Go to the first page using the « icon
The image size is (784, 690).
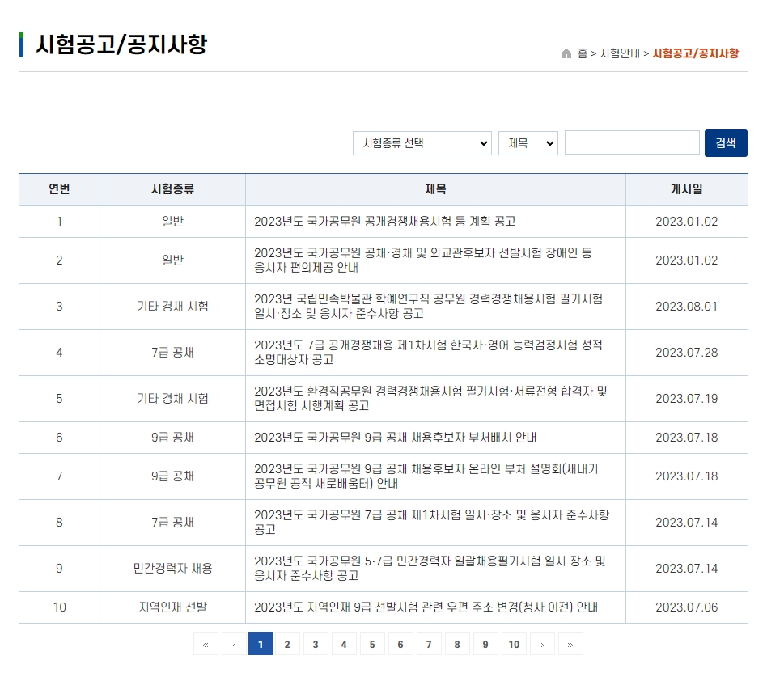pos(206,644)
